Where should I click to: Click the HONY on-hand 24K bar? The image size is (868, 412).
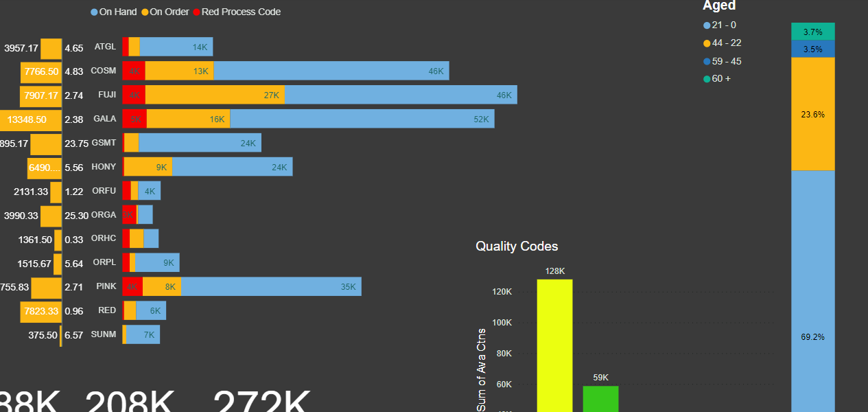click(233, 167)
